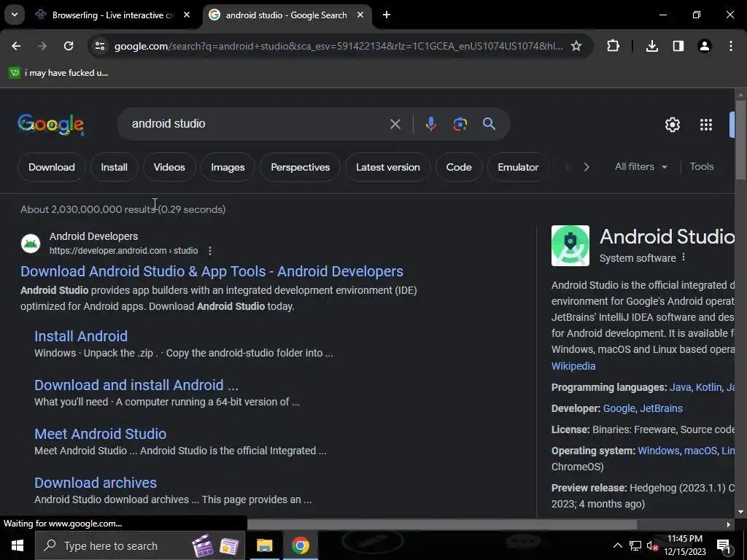Select the Code filter chip
747x560 pixels.
pyautogui.click(x=459, y=167)
